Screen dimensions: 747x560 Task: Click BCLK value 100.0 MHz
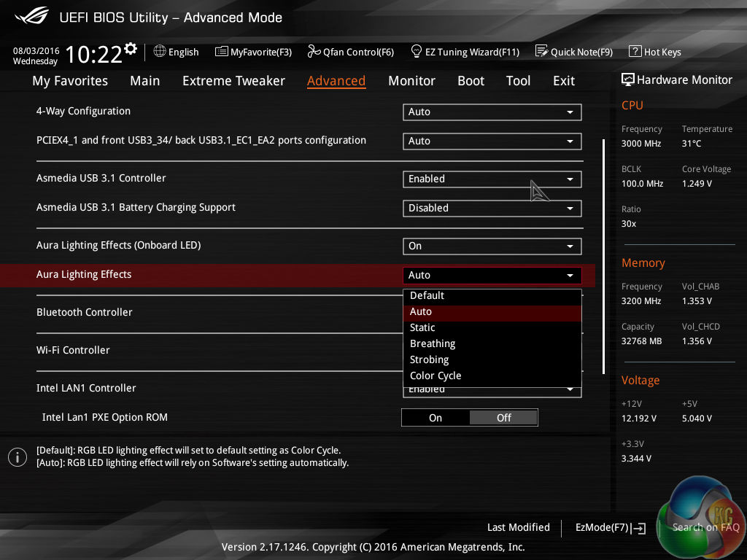642,183
